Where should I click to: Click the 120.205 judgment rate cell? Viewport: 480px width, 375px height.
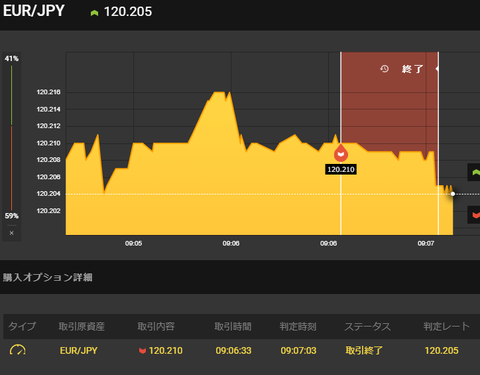click(441, 351)
